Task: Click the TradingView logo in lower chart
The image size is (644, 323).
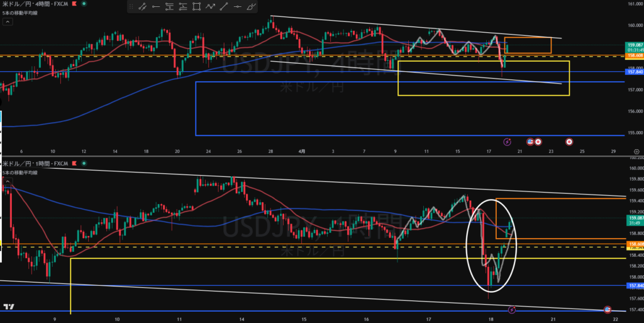Action: coord(9,307)
